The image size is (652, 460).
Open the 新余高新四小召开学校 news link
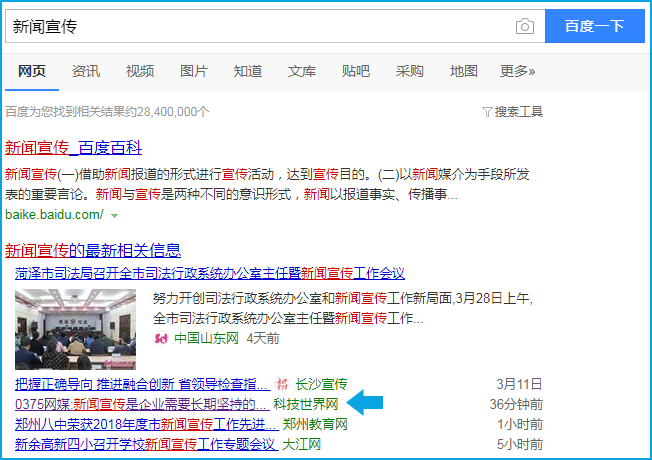[x=146, y=444]
